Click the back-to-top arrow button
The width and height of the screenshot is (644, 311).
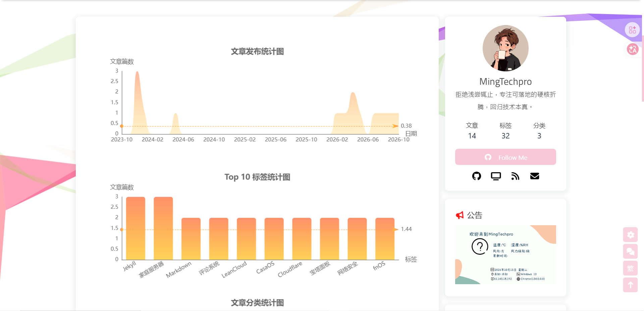tap(630, 285)
